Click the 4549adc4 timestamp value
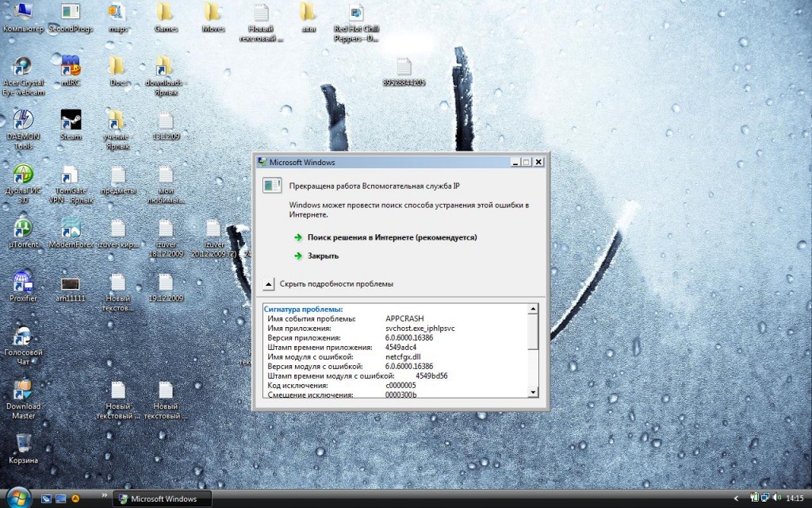Viewport: 812px width, 508px height. click(x=400, y=348)
